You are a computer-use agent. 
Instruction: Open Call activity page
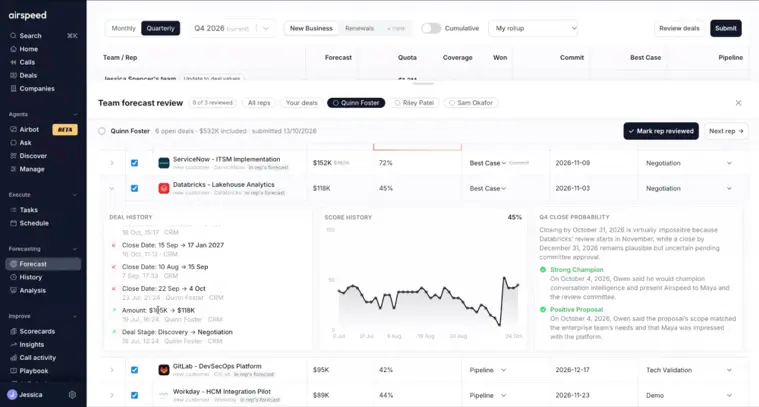[x=37, y=358]
